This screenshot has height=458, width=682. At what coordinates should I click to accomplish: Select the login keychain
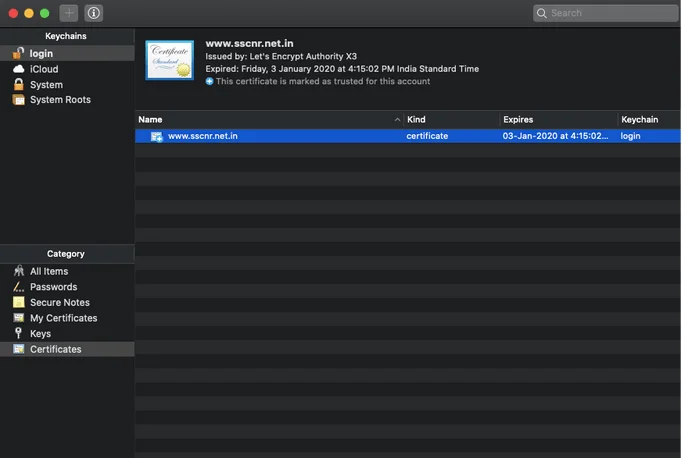(x=41, y=53)
